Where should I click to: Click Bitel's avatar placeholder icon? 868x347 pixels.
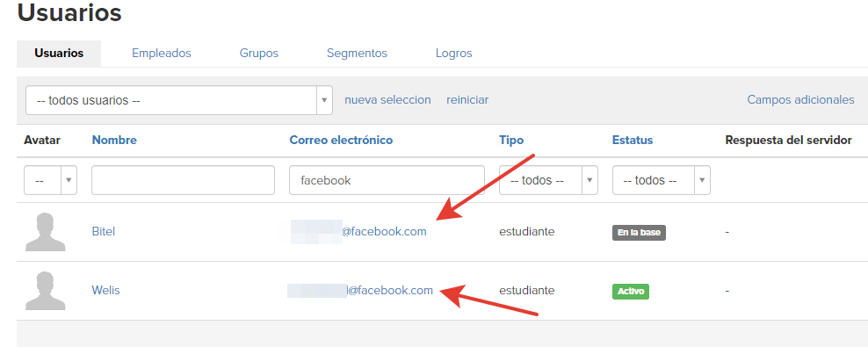tap(46, 232)
